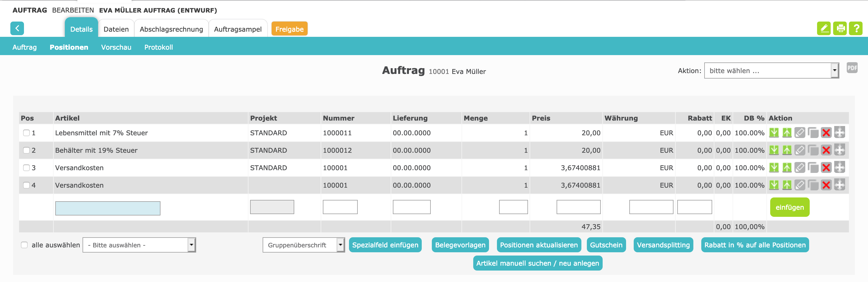868x282 pixels.
Task: Click the green printer icon
Action: pyautogui.click(x=840, y=29)
